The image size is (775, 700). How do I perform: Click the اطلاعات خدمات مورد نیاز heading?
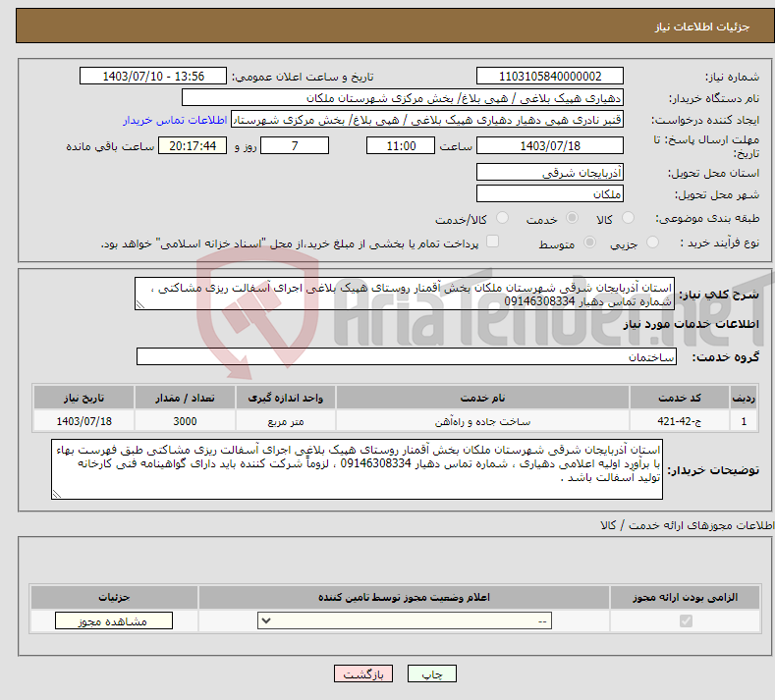pyautogui.click(x=691, y=324)
